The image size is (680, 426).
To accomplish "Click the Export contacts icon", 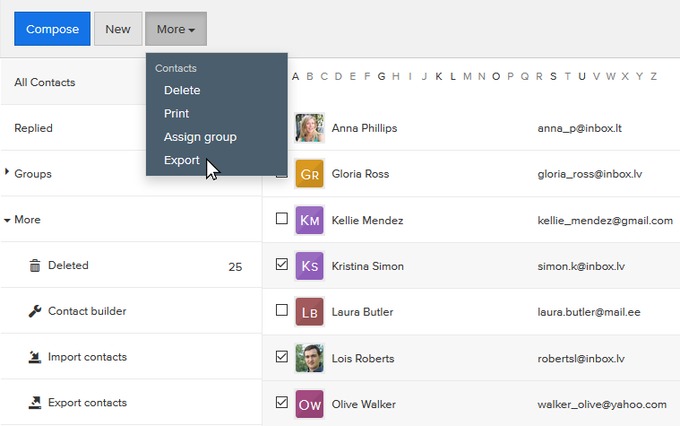I will tap(35, 403).
